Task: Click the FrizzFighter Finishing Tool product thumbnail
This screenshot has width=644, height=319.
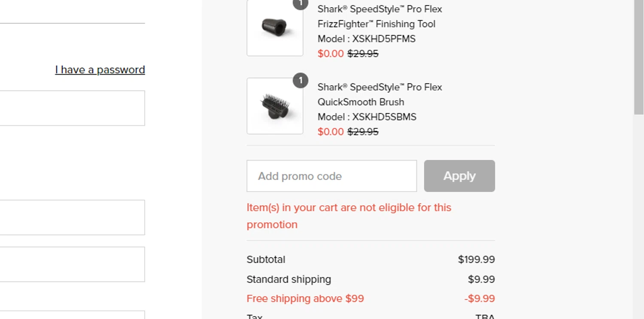Action: (275, 28)
